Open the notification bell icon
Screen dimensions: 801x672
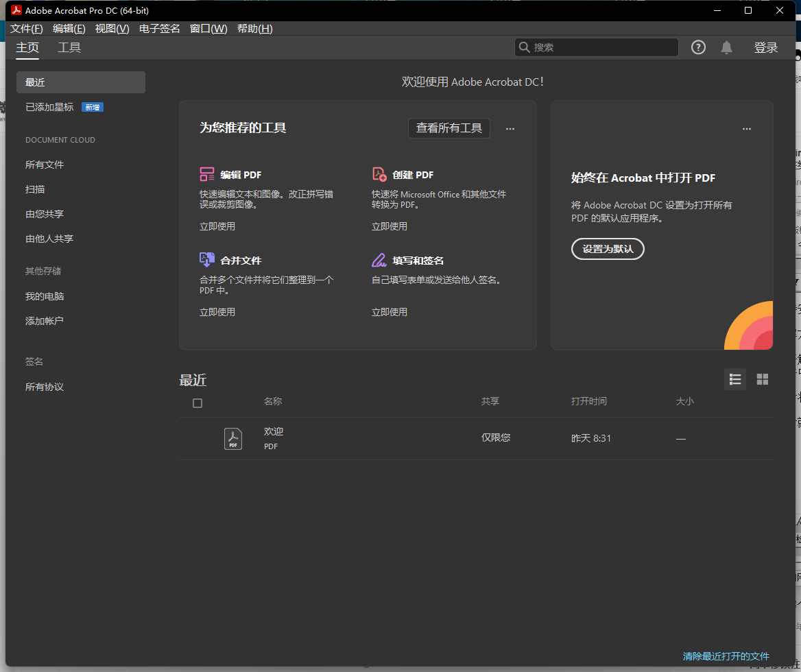(726, 47)
